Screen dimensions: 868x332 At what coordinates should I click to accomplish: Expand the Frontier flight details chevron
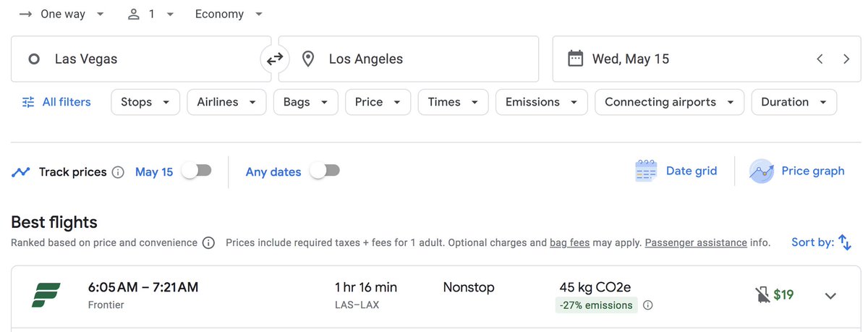830,295
